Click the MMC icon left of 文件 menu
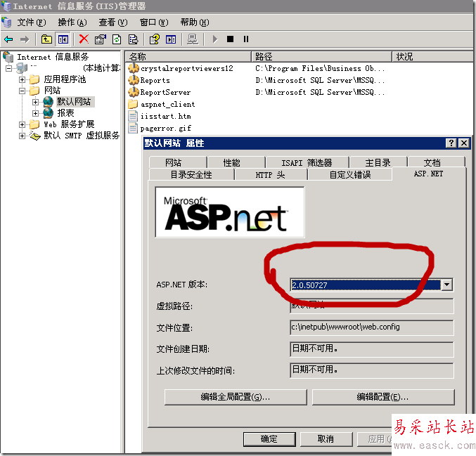The height and width of the screenshot is (456, 476). pos(6,22)
